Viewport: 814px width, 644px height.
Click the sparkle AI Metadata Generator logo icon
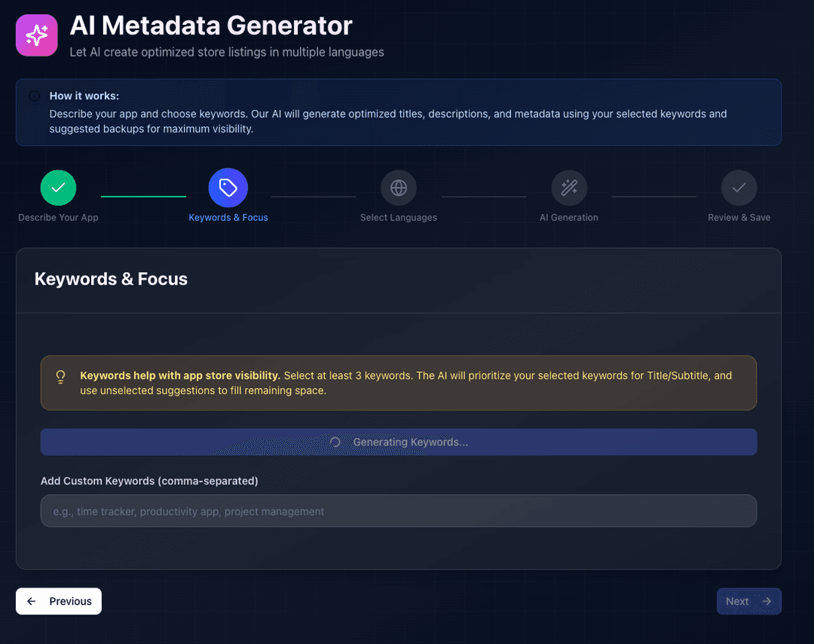(36, 35)
